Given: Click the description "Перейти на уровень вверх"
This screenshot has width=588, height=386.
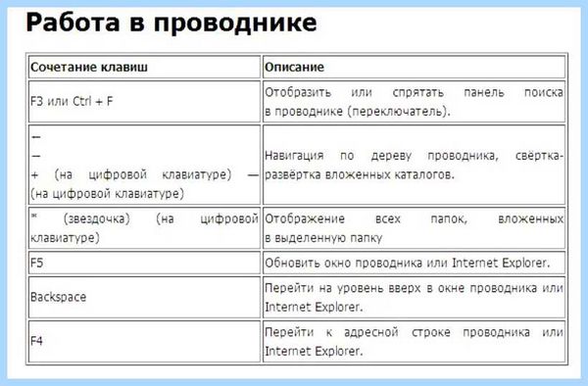Looking at the screenshot, I should 414,297.
